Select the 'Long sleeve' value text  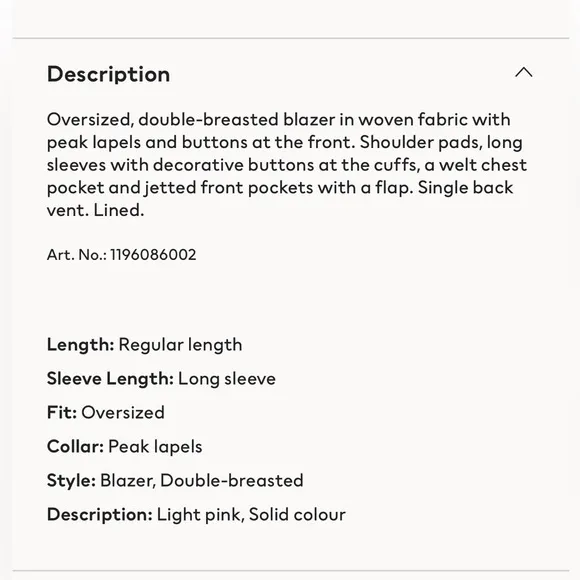tap(227, 379)
